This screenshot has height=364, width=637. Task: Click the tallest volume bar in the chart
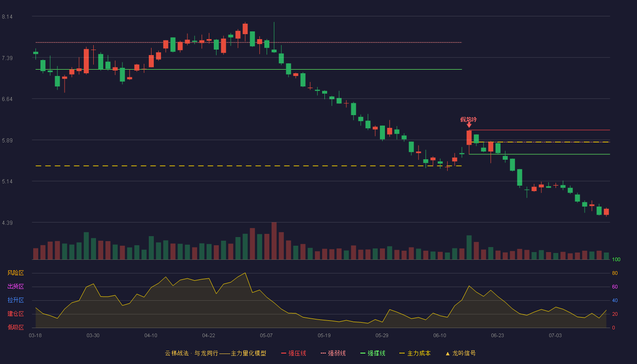(x=274, y=241)
